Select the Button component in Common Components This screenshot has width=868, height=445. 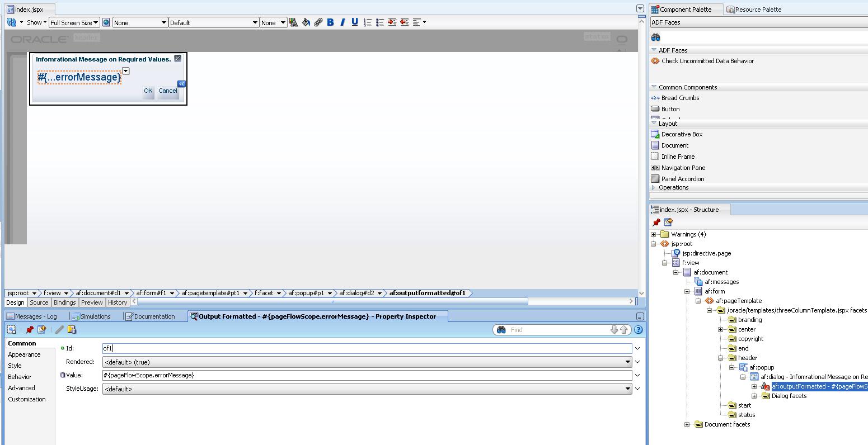pos(671,108)
